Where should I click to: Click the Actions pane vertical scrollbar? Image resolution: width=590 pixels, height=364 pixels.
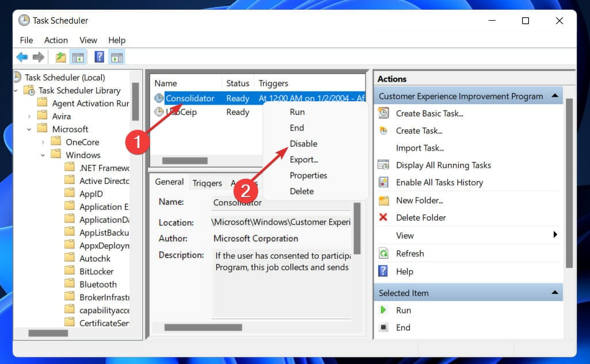(569, 183)
